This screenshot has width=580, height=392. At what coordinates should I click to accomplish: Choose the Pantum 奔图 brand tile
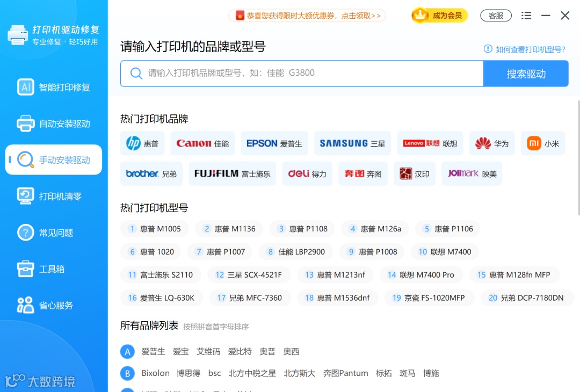363,173
